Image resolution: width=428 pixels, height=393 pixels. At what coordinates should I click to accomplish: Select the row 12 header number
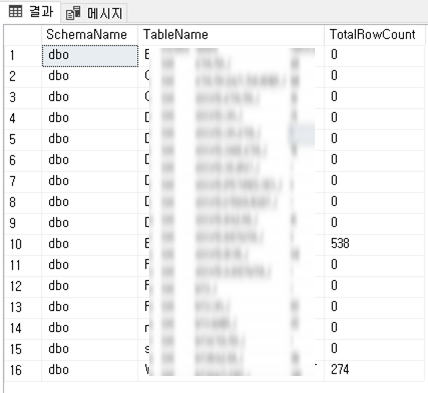(23, 287)
